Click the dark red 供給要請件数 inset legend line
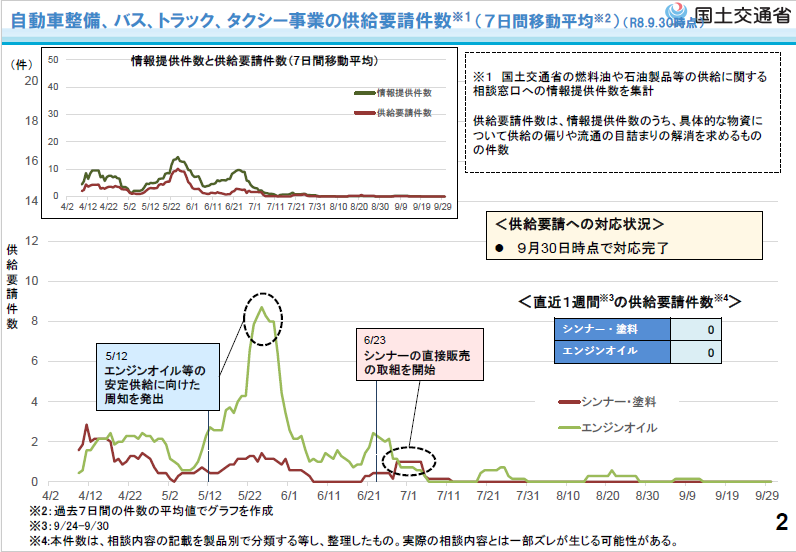Viewport: 796px width, 552px height. click(x=365, y=113)
